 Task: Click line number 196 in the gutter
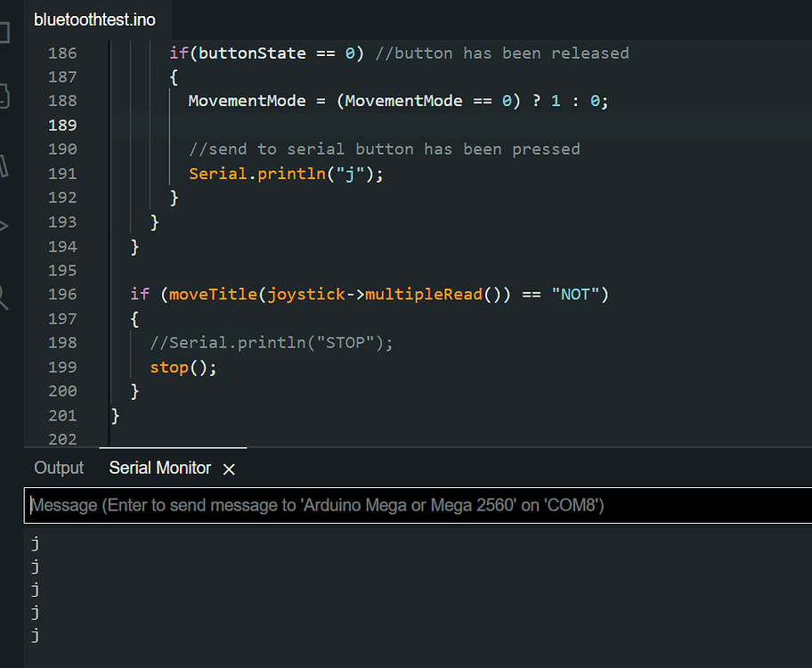pyautogui.click(x=62, y=294)
